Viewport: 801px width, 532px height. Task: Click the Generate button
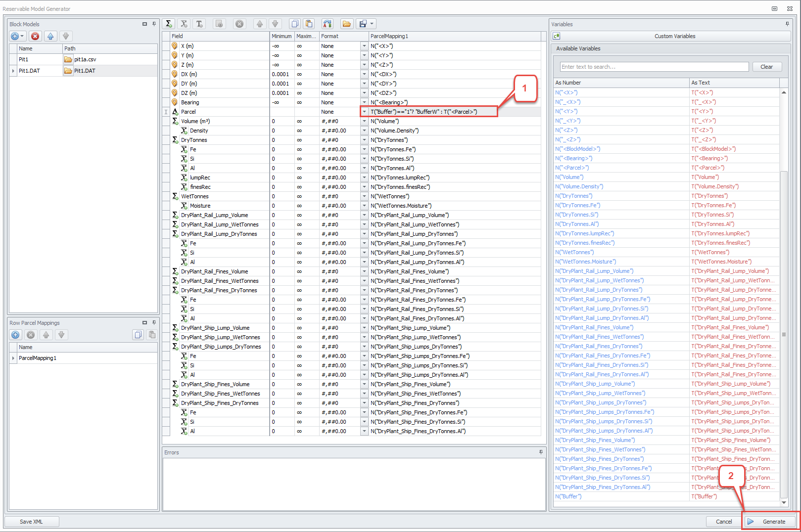point(770,522)
